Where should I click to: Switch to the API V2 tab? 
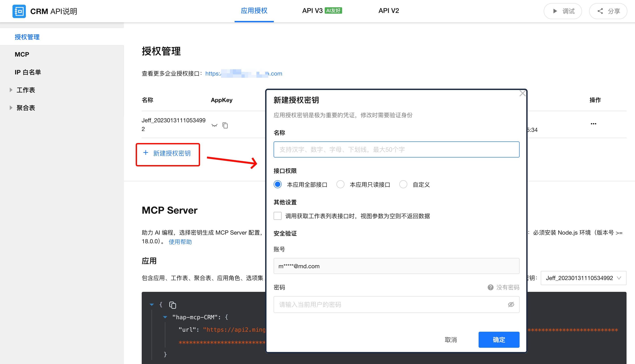click(389, 11)
